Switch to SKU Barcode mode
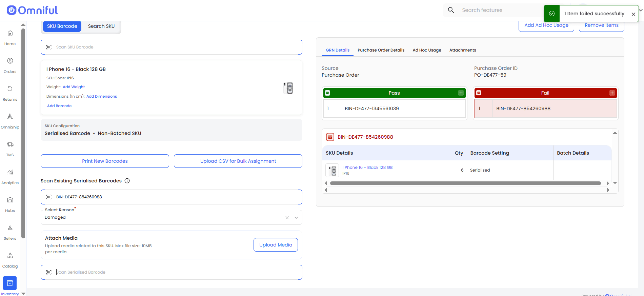This screenshot has width=644, height=296. tap(62, 26)
